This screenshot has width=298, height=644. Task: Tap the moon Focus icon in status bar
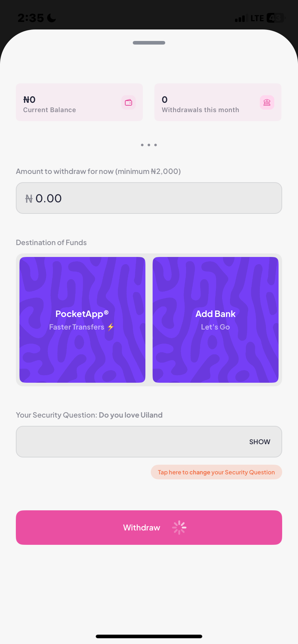point(52,18)
